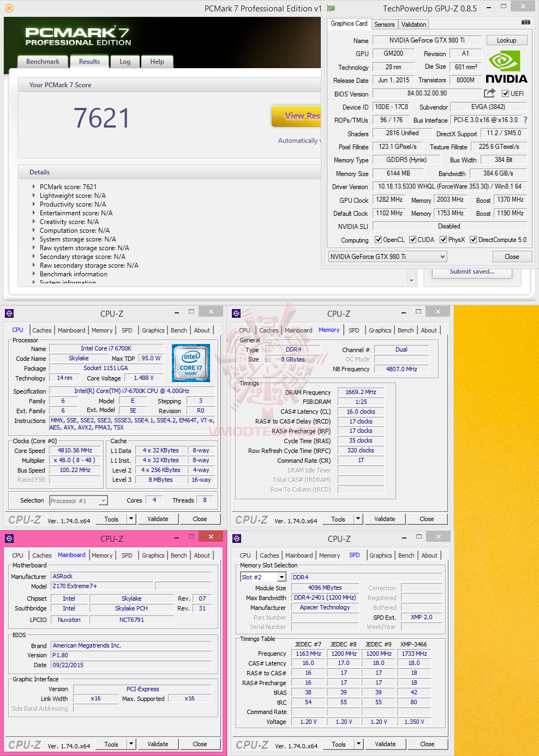Toggle the OpenCL checkbox
The image size is (539, 756).
click(378, 240)
